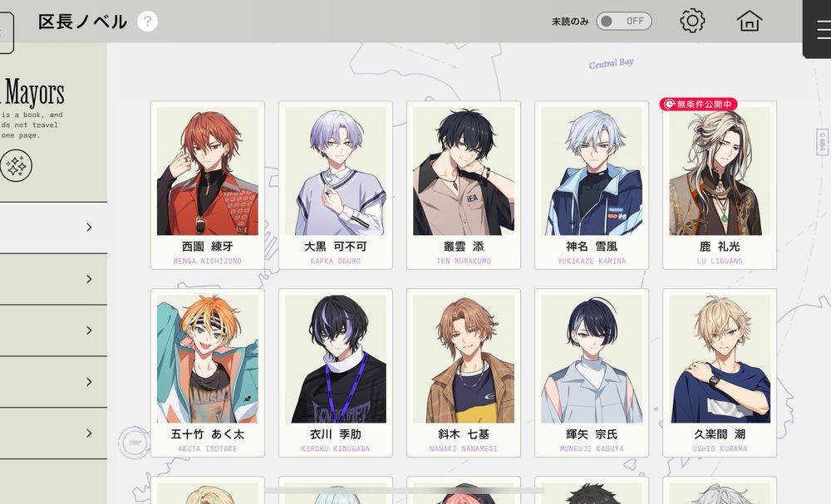The width and height of the screenshot is (831, 504).
Task: Click the horizontal scroll bar at bottom
Action: pos(405,491)
